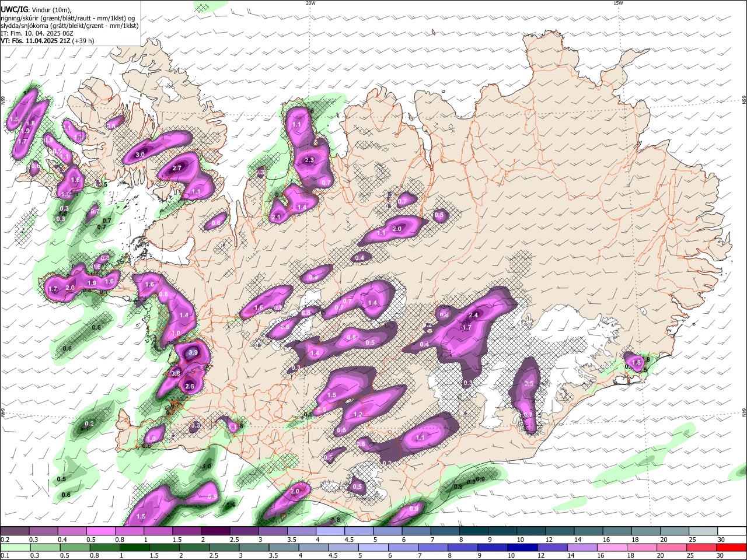747x560 pixels.
Task: Click the 'VT: Fös. 11.04.2025 21Z (+39 h)' line
Action: click(47, 41)
